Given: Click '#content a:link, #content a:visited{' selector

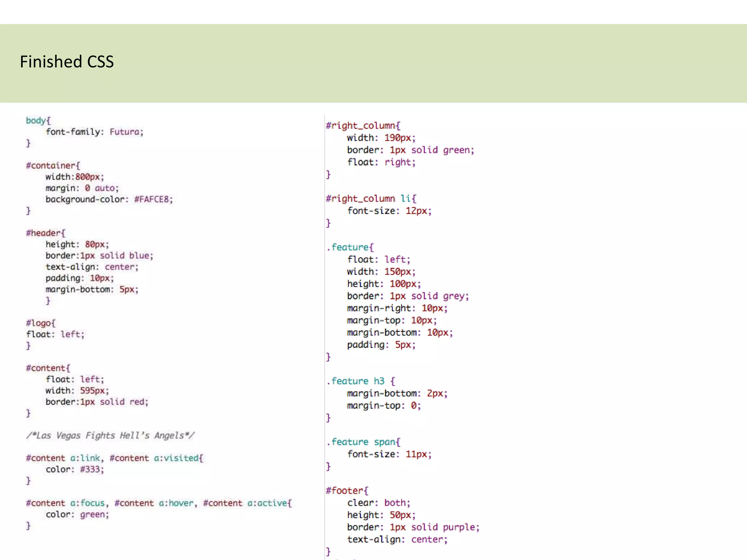Looking at the screenshot, I should [x=115, y=458].
